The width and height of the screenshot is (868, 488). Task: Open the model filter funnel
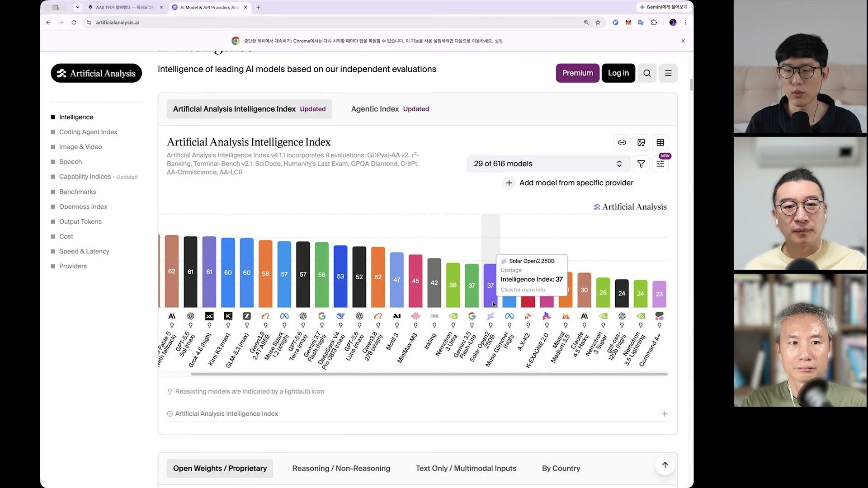(641, 164)
